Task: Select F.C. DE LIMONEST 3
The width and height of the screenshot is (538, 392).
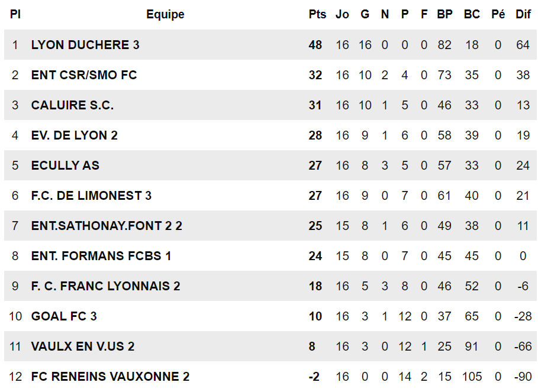Action: (91, 196)
